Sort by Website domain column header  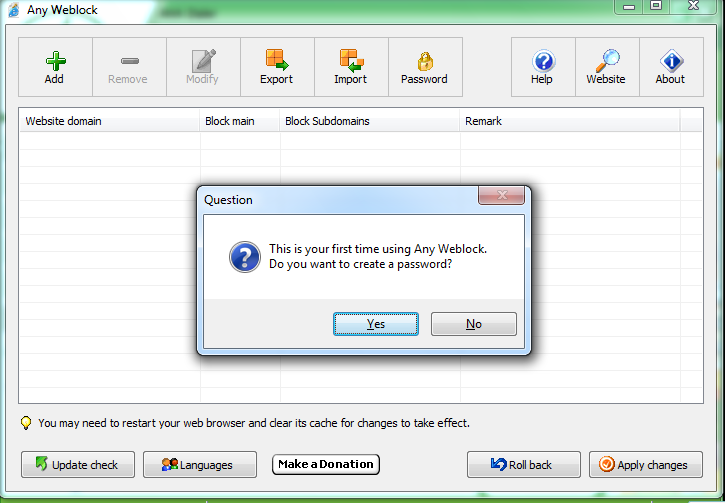click(110, 121)
